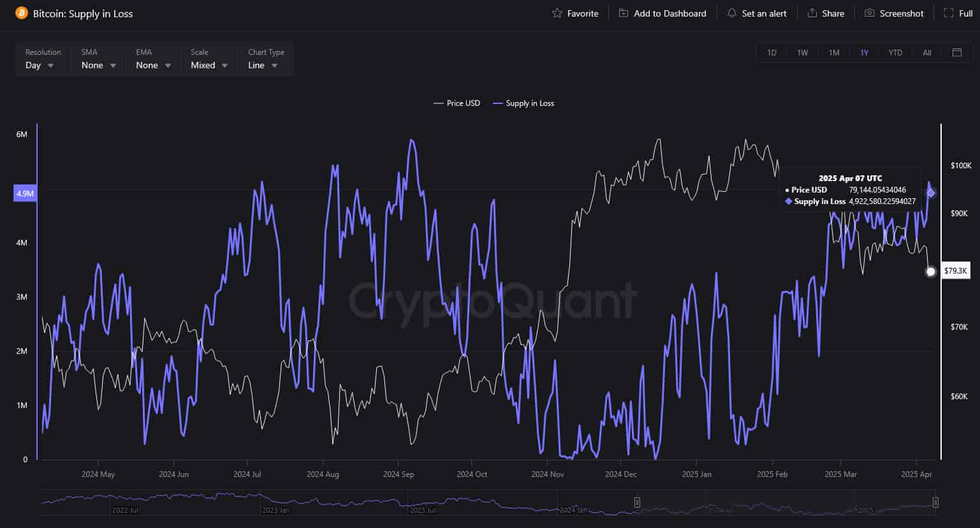Click the Favorite star icon
Viewport: 980px width, 528px height.
[x=557, y=13]
